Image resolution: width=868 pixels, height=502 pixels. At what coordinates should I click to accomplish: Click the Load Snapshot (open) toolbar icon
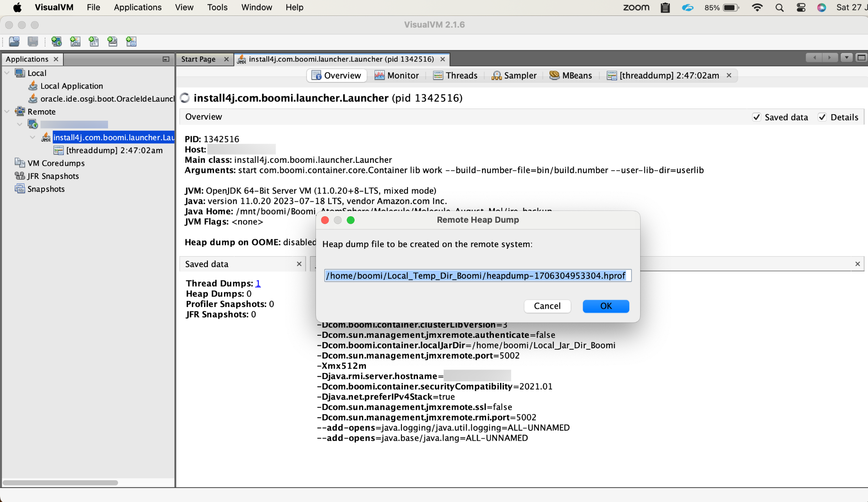13,41
